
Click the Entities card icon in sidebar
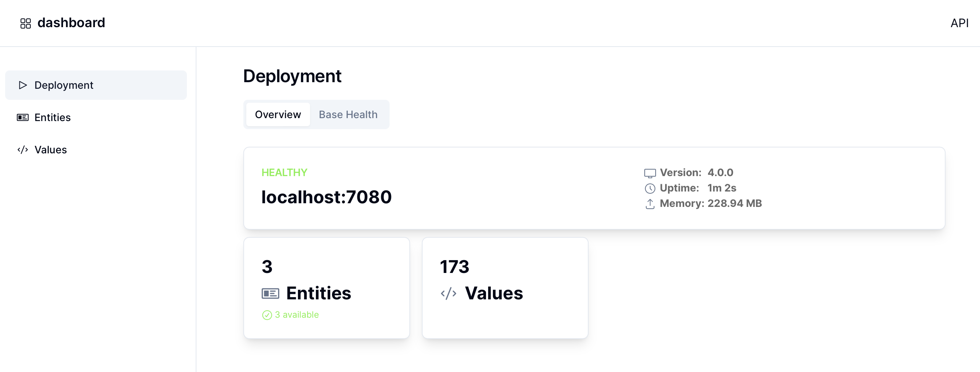23,117
